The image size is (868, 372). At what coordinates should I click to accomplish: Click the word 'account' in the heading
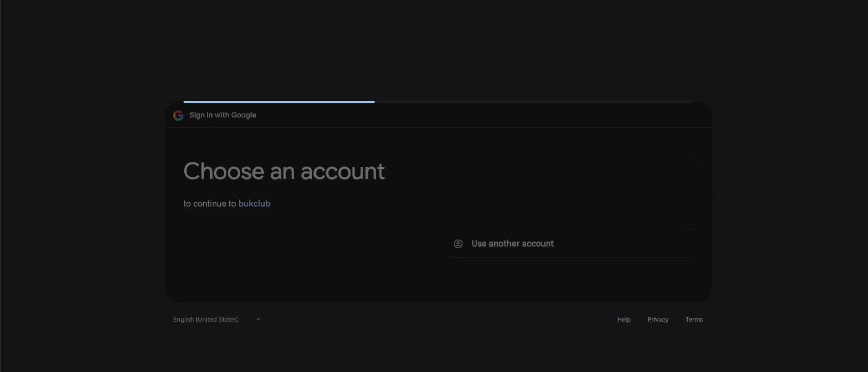pos(342,171)
